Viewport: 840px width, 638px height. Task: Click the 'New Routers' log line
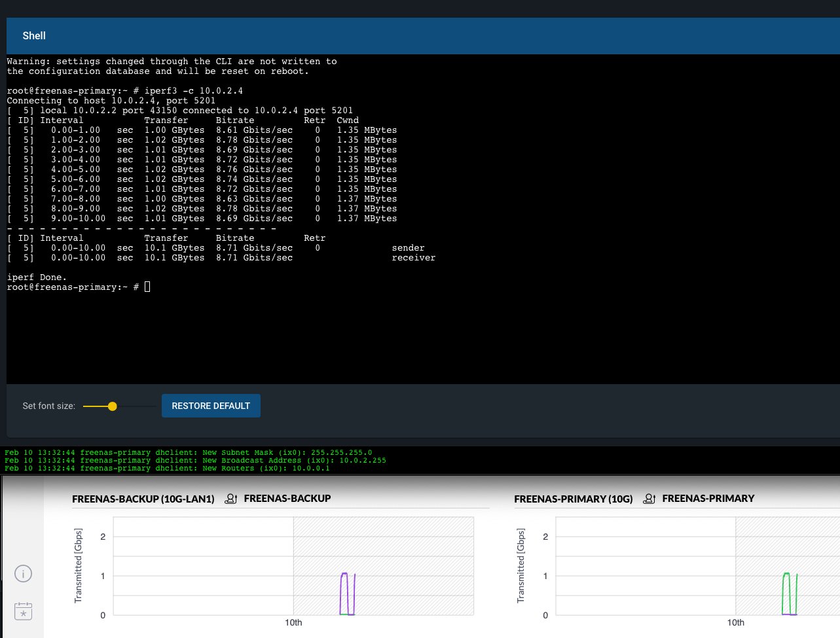point(167,469)
